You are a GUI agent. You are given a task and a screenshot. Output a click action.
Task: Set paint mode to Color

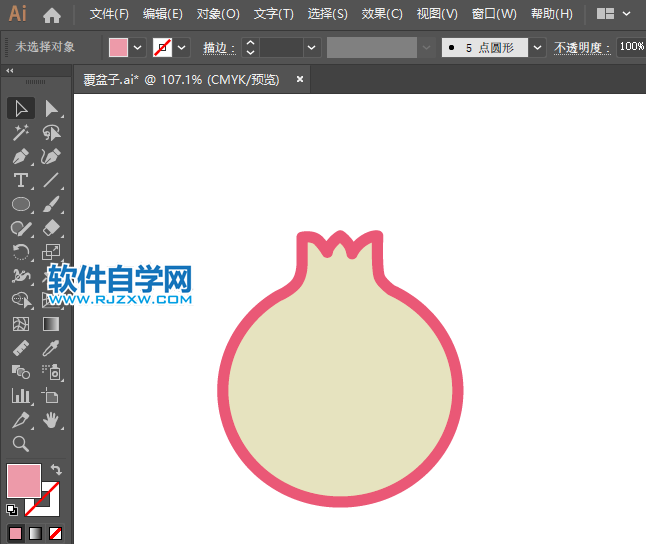point(15,533)
